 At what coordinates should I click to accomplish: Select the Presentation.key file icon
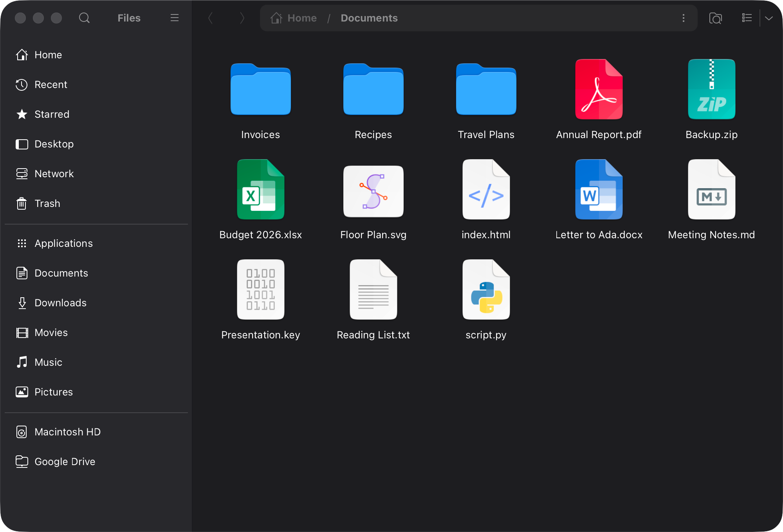[x=261, y=289]
